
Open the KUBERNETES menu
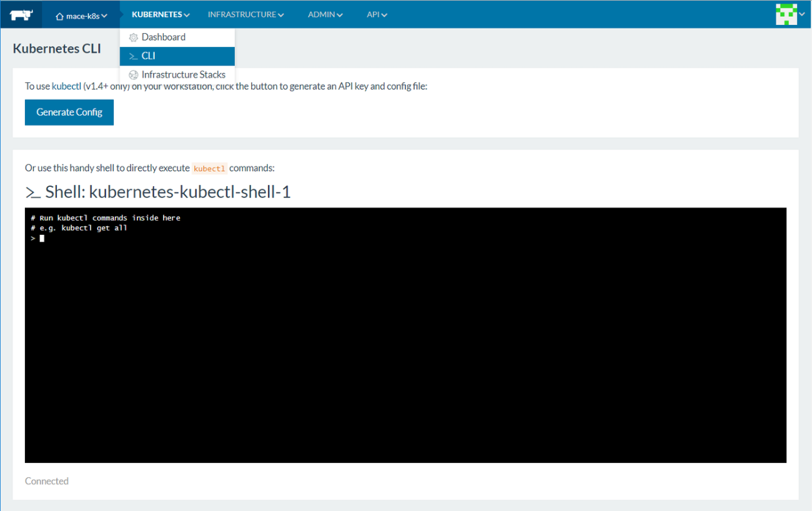[x=161, y=14]
